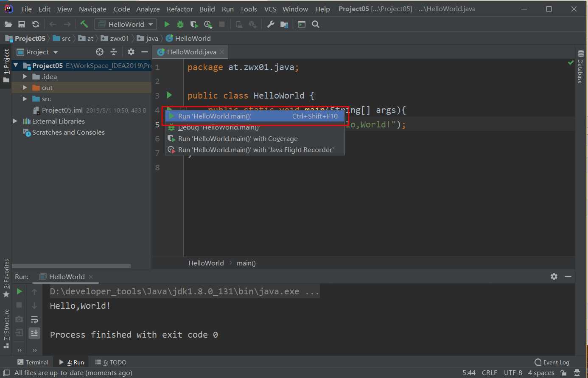
Task: Click the Profiler run toolbar icon
Action: click(x=208, y=25)
